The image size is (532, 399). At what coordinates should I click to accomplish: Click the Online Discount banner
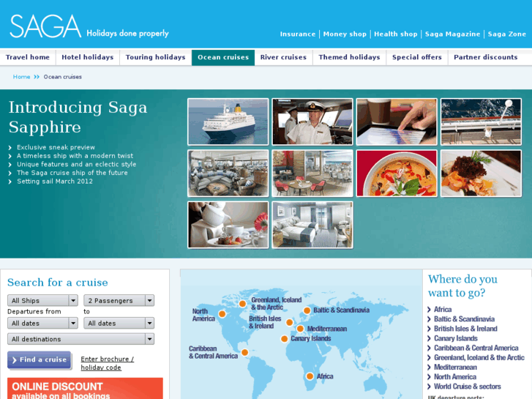tap(85, 389)
